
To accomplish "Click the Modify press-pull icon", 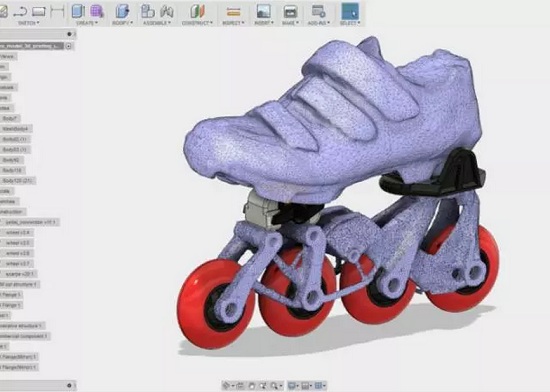I will [122, 11].
